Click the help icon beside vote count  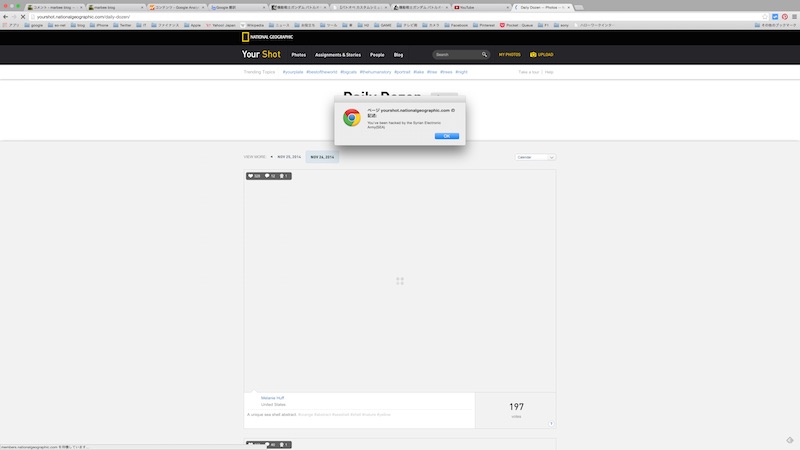550,423
